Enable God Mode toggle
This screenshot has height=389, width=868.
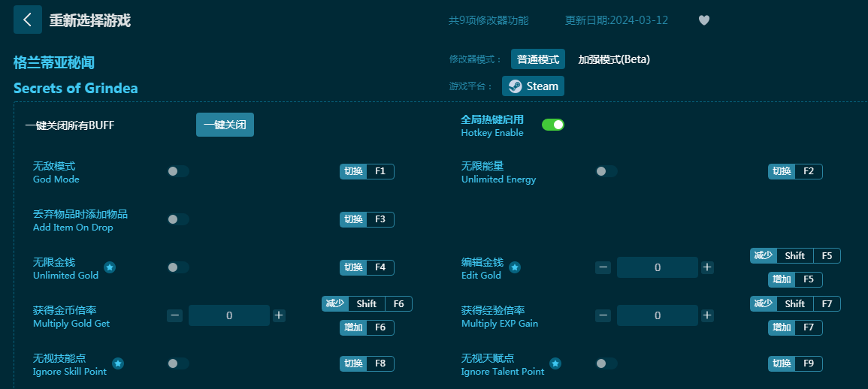tap(178, 171)
